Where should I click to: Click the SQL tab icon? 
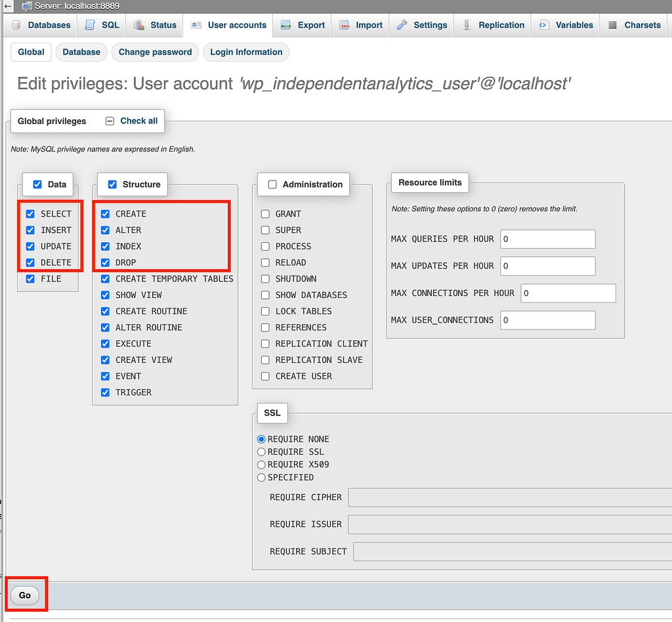pos(90,25)
